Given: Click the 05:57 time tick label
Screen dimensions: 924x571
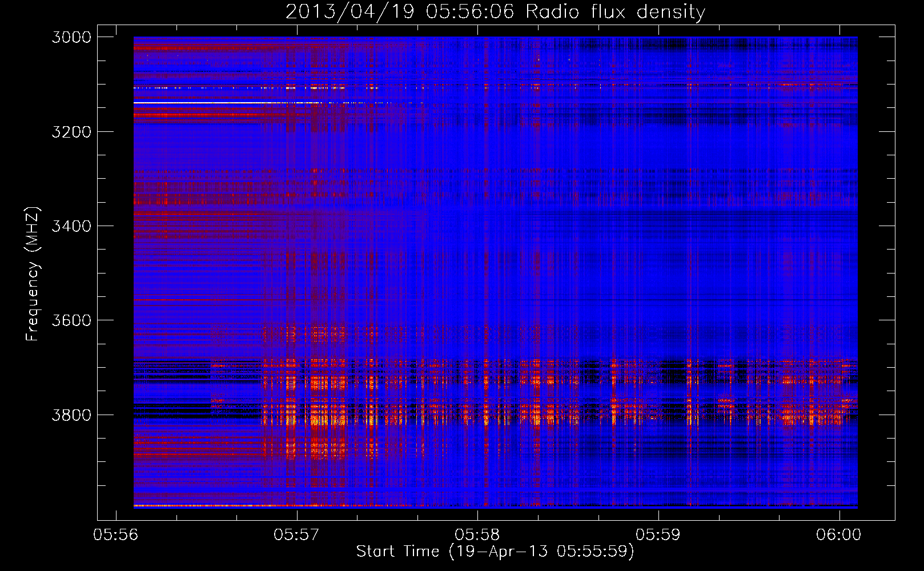Looking at the screenshot, I should click(x=296, y=534).
